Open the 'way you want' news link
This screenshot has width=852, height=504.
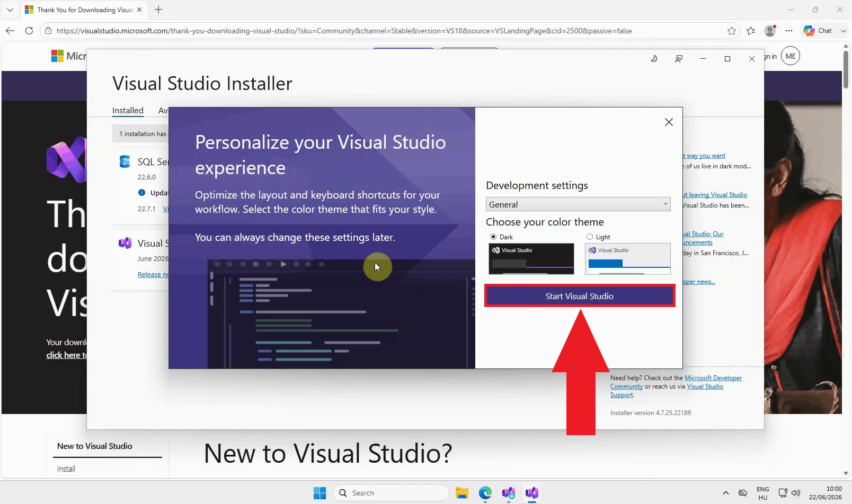tap(704, 156)
